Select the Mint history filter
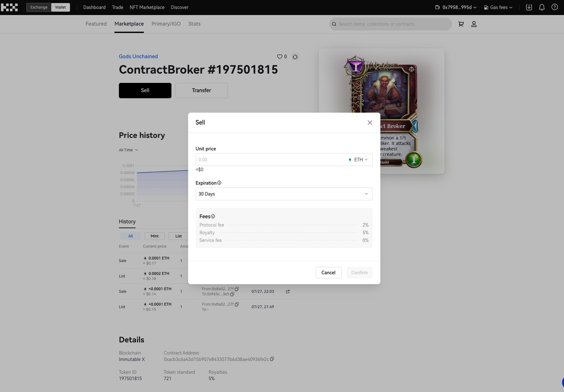Image resolution: width=564 pixels, height=392 pixels. click(155, 236)
